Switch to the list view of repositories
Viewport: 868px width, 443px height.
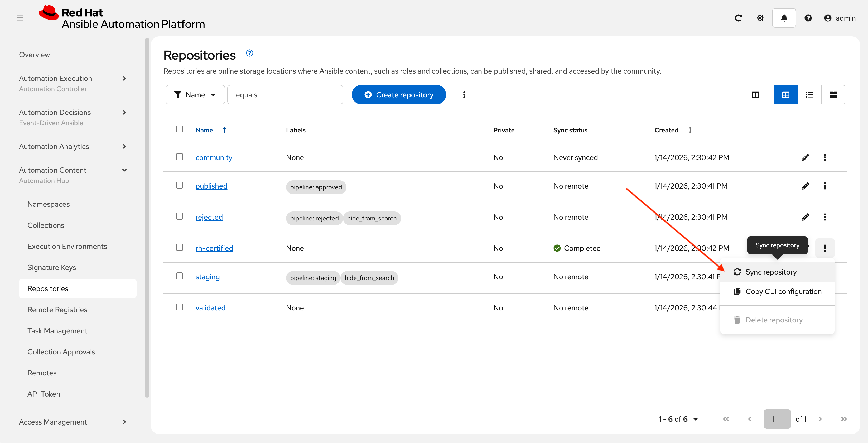(809, 95)
